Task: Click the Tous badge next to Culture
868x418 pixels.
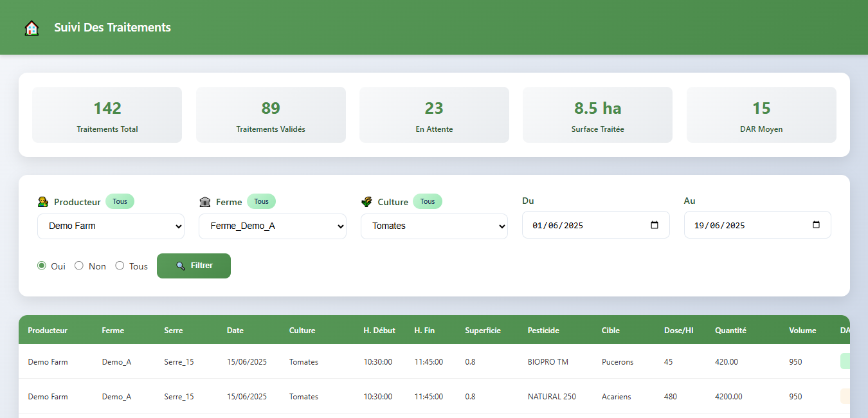Action: (428, 201)
